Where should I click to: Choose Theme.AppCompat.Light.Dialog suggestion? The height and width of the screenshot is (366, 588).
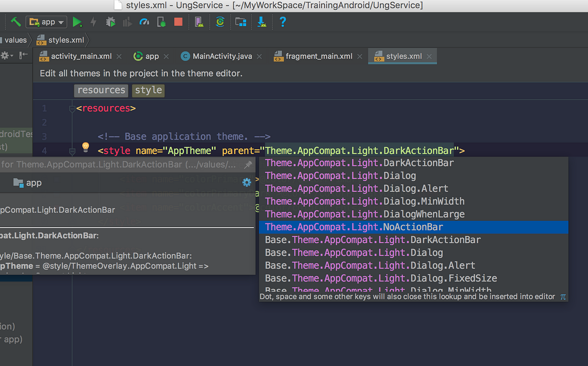coord(413,176)
